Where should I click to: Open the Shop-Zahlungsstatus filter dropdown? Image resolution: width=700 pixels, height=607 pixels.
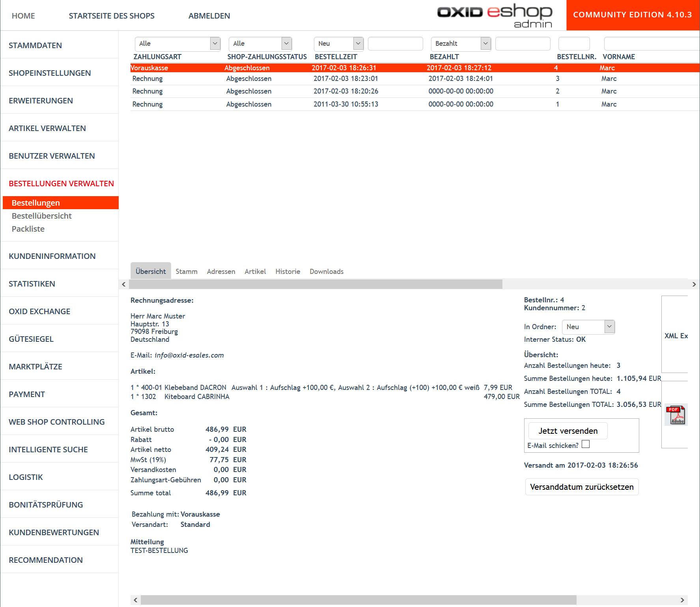tap(260, 43)
